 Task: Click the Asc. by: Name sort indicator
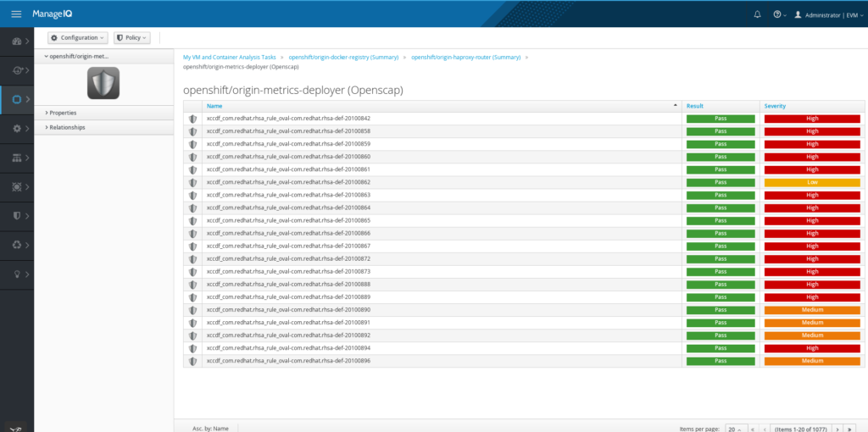click(x=210, y=429)
